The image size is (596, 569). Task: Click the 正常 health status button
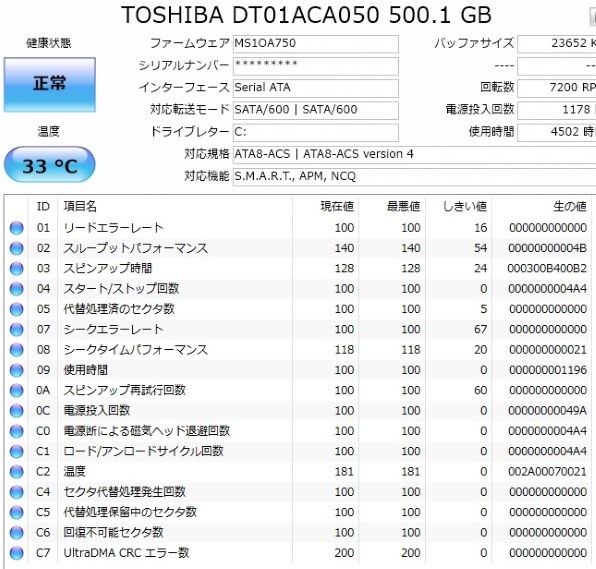coord(49,85)
